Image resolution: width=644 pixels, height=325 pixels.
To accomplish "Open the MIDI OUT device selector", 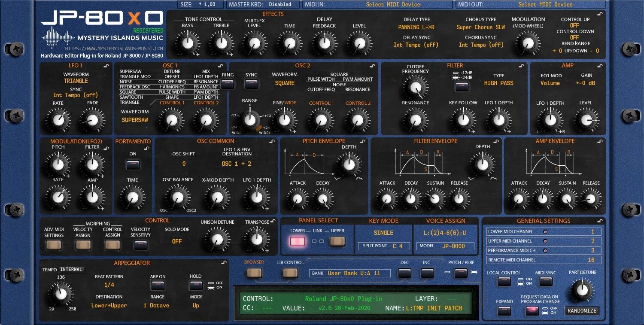I will pos(530,4).
